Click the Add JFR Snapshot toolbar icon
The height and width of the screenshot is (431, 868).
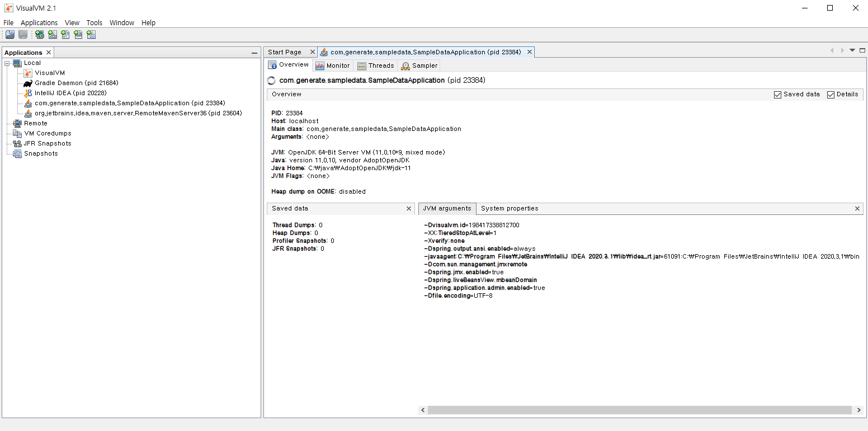[x=78, y=35]
